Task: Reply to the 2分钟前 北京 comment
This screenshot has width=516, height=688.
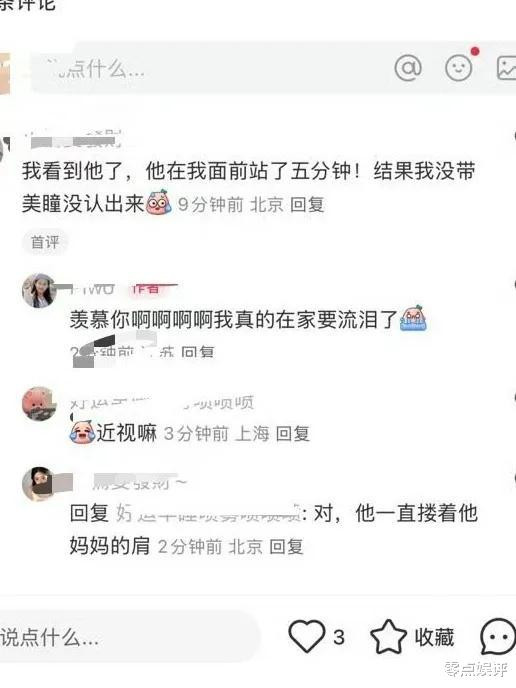Action: pyautogui.click(x=286, y=547)
